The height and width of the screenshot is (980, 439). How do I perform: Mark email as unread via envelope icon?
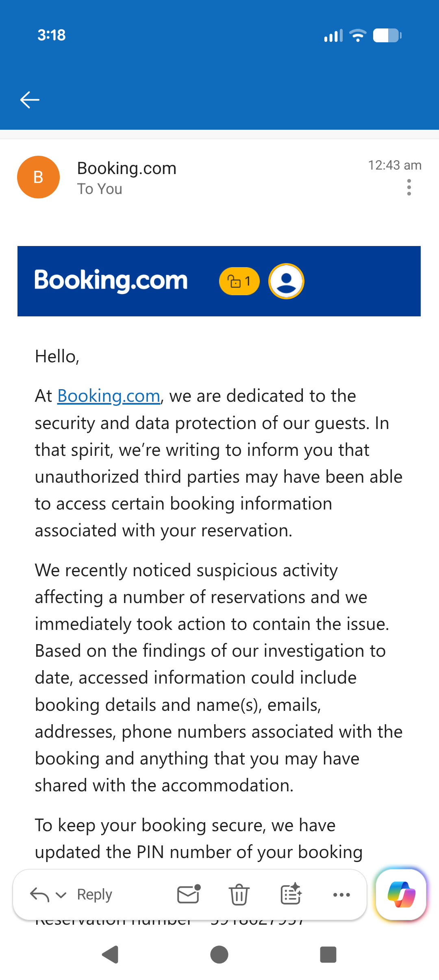pyautogui.click(x=189, y=895)
